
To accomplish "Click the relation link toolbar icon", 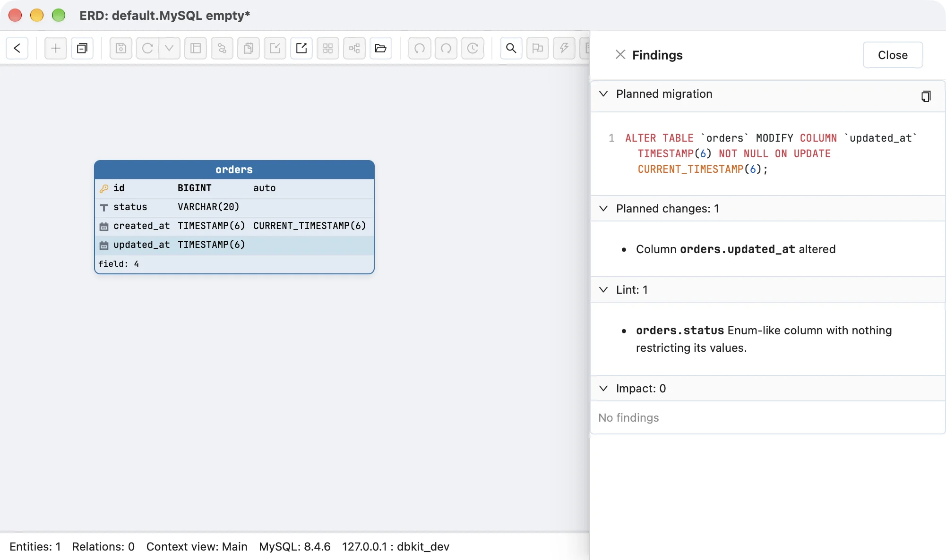I will [x=222, y=48].
